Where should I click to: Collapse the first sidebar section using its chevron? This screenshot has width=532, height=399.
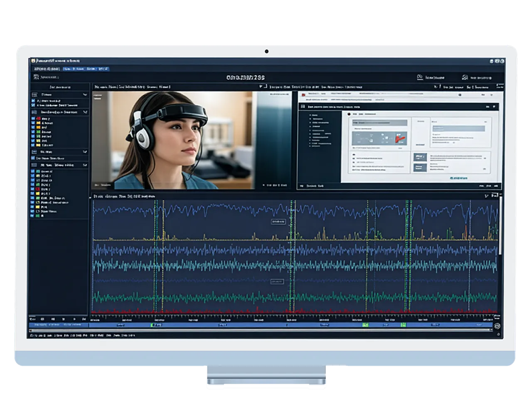[85, 95]
